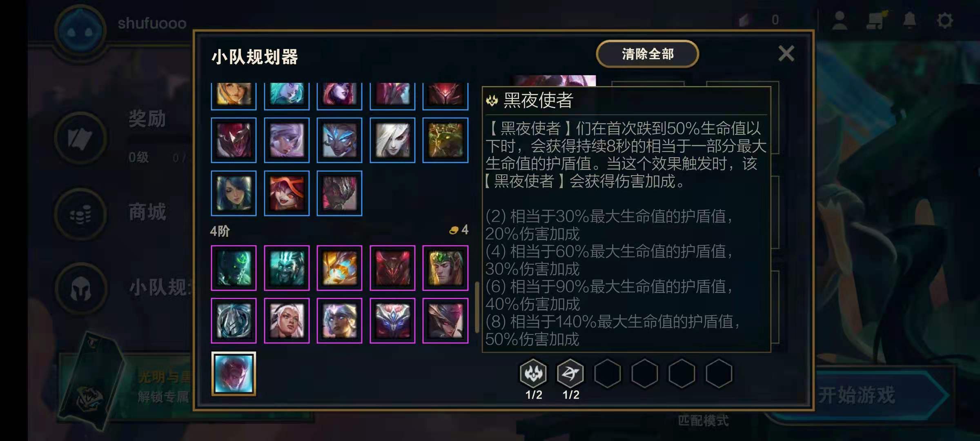The width and height of the screenshot is (980, 441).
Task: Click the 清除全部 clear all button
Action: (647, 54)
